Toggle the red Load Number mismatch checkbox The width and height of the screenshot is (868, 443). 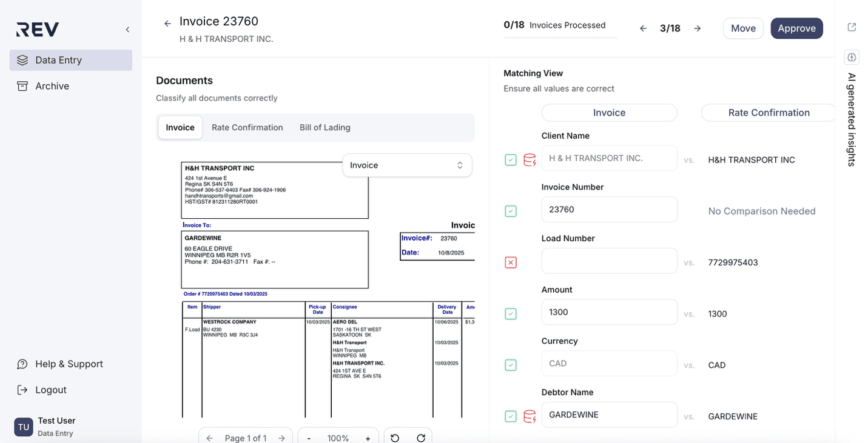point(511,262)
